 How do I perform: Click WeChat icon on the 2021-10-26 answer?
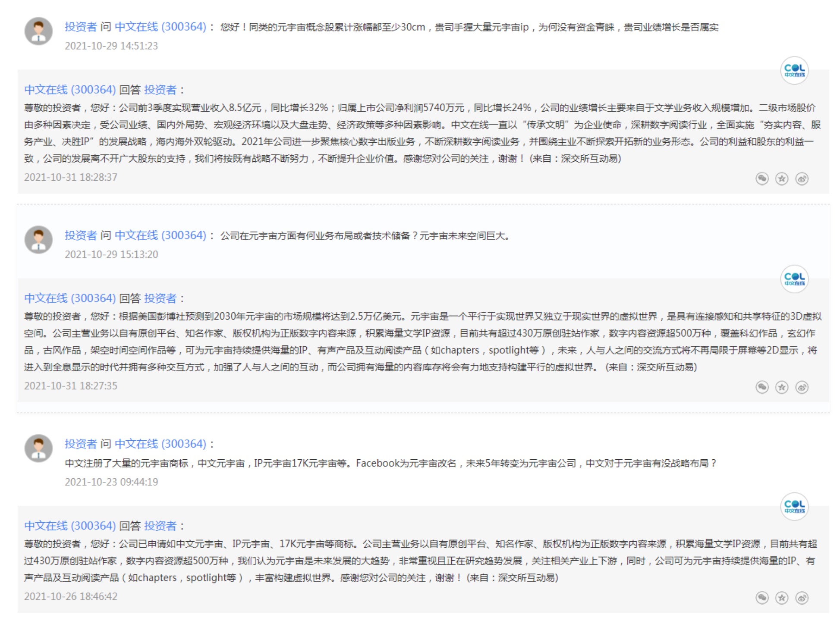(762, 598)
